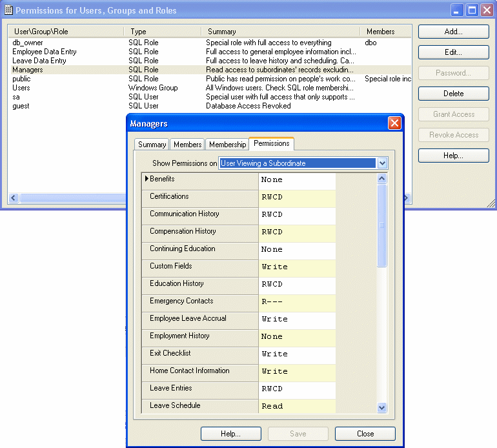Open the Members tab
The image size is (497, 448).
[x=187, y=145]
